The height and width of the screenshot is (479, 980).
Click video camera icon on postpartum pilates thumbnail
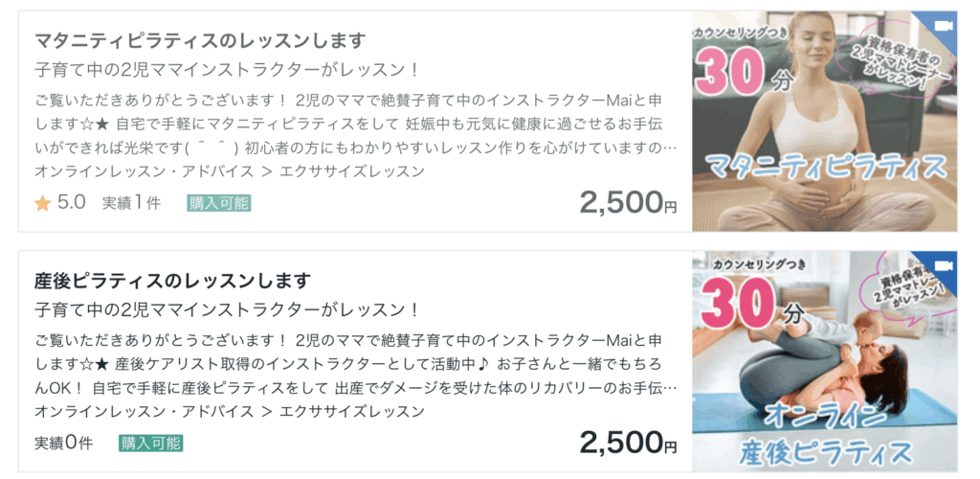click(x=943, y=265)
